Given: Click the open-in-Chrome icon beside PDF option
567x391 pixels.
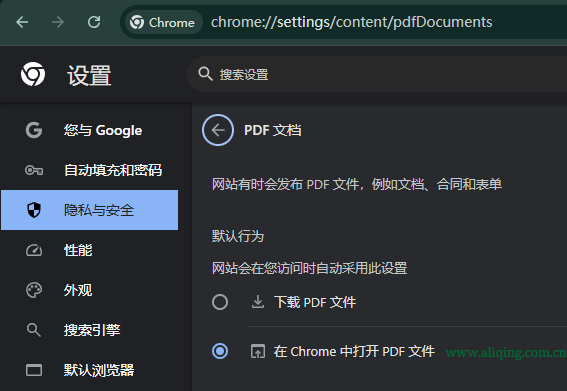Looking at the screenshot, I should coord(258,351).
